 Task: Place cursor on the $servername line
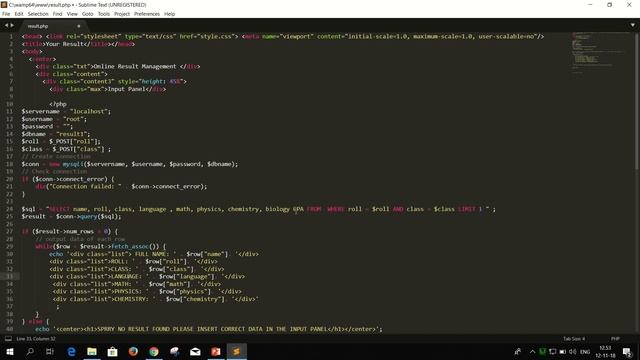66,111
